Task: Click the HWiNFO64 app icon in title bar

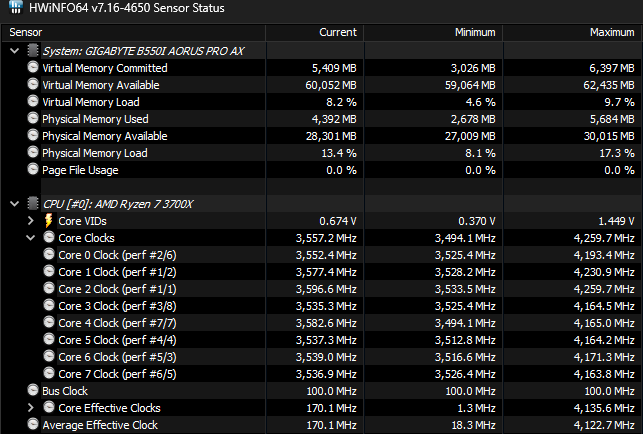Action: click(x=15, y=7)
